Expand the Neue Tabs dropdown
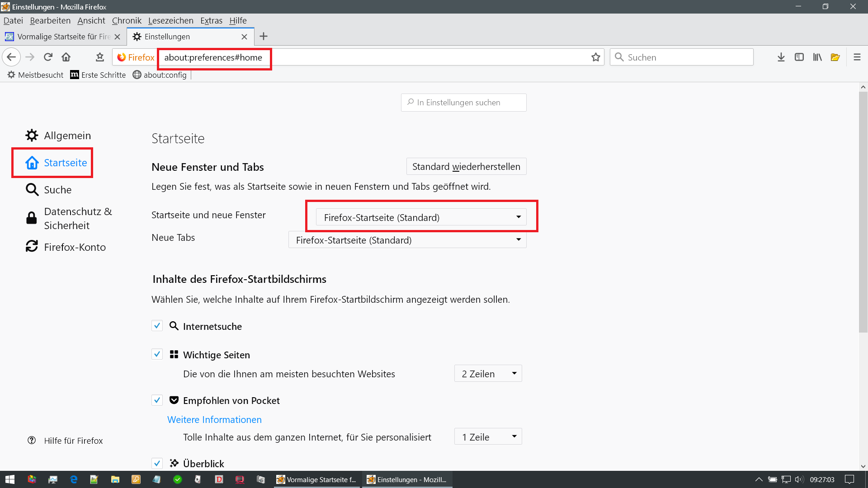Viewport: 868px width, 488px height. (x=407, y=240)
